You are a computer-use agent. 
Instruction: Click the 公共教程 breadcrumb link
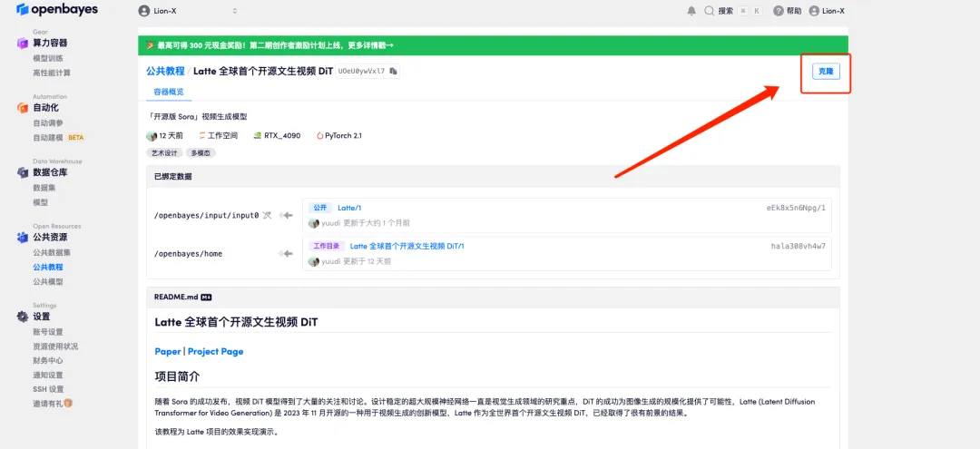[165, 71]
